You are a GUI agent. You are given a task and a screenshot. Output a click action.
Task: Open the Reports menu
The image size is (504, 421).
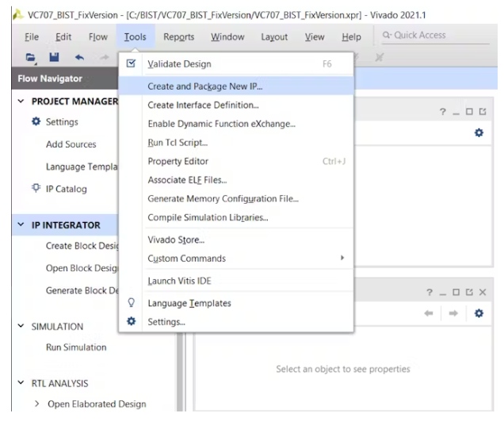178,36
